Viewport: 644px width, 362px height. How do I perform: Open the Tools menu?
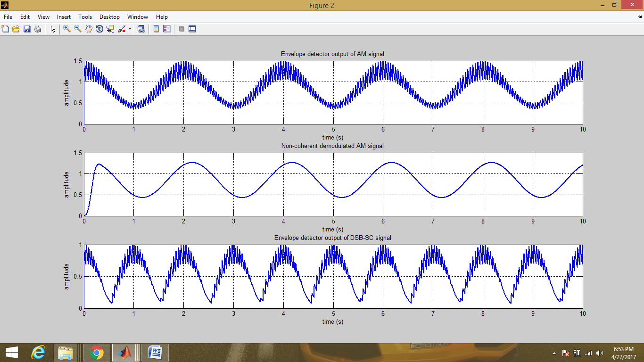click(x=85, y=16)
